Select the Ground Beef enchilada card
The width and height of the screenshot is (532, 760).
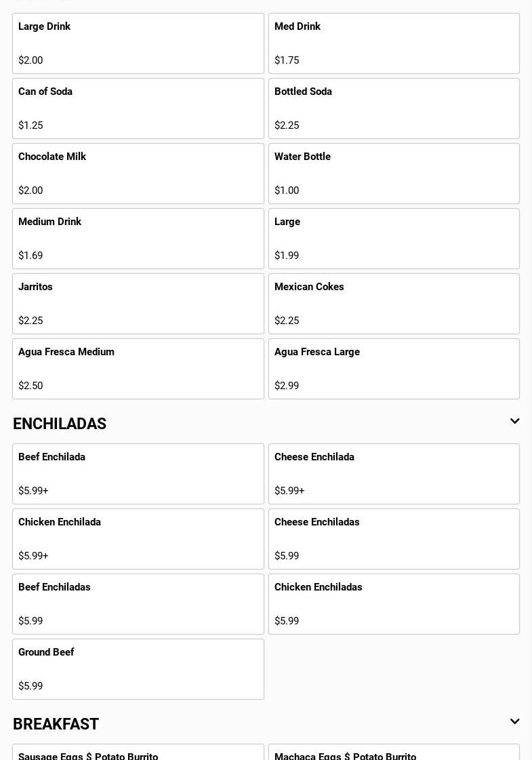click(x=138, y=669)
